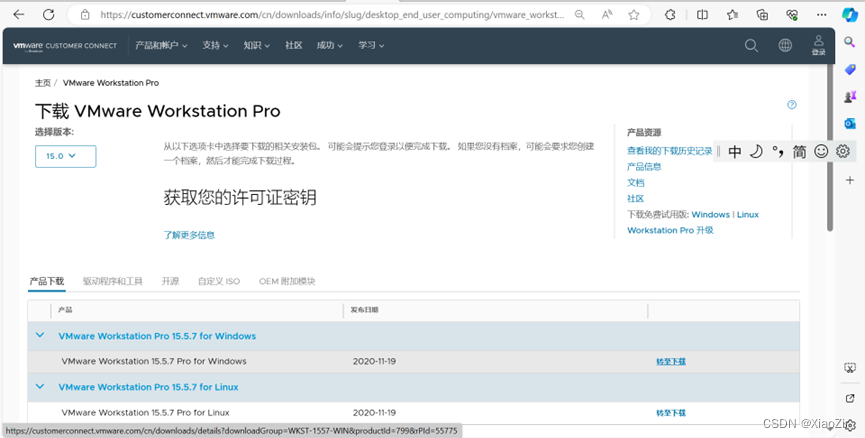Click the Windows free trial link
This screenshot has height=438, width=865.
pyautogui.click(x=711, y=215)
